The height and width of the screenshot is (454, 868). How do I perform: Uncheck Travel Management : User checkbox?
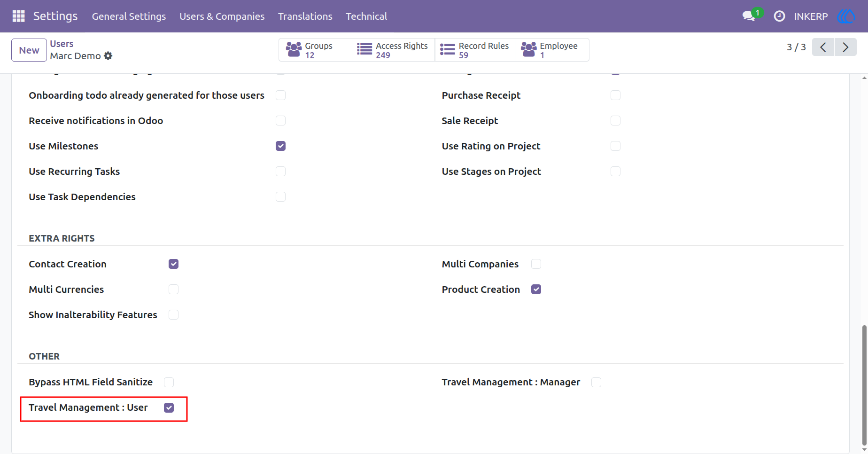pyautogui.click(x=169, y=407)
